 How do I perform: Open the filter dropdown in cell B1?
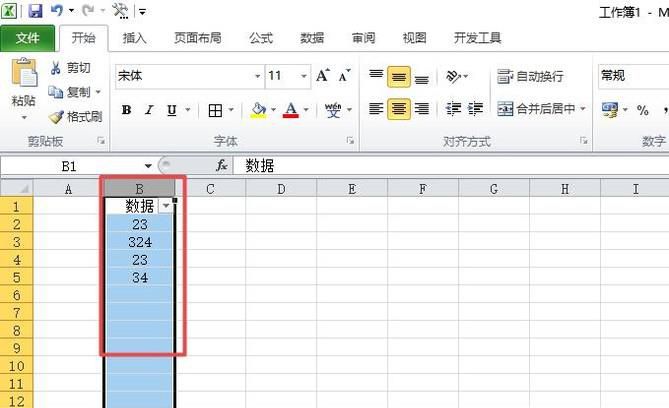click(166, 206)
